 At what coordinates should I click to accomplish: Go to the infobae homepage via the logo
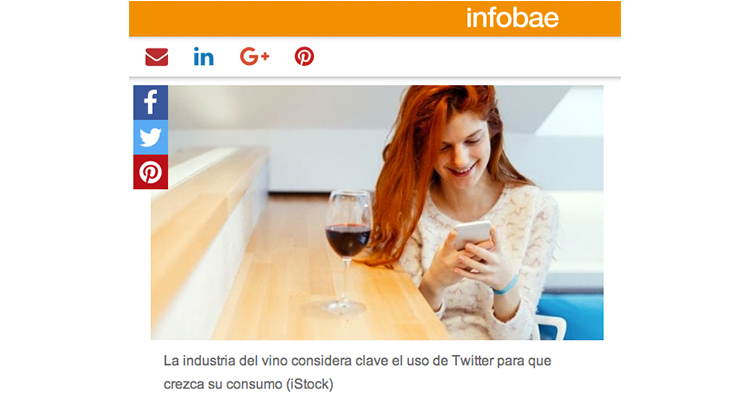pos(512,18)
